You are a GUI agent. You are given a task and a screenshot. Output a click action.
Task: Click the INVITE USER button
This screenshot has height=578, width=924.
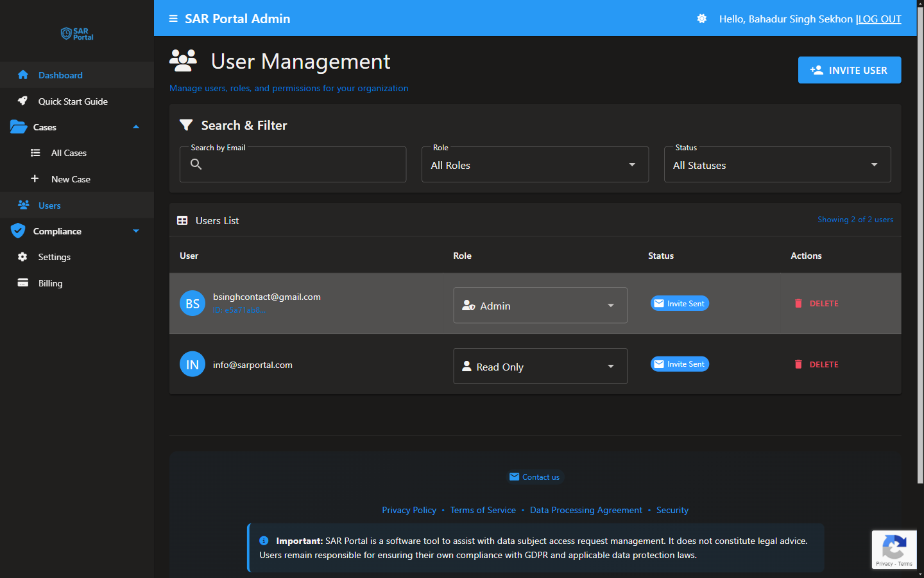click(x=850, y=70)
